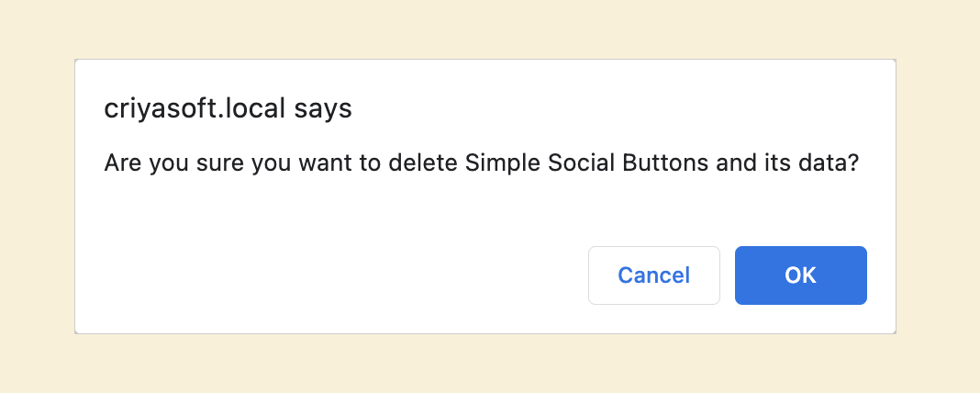Accept the delete plugin data prompt

[x=801, y=275]
